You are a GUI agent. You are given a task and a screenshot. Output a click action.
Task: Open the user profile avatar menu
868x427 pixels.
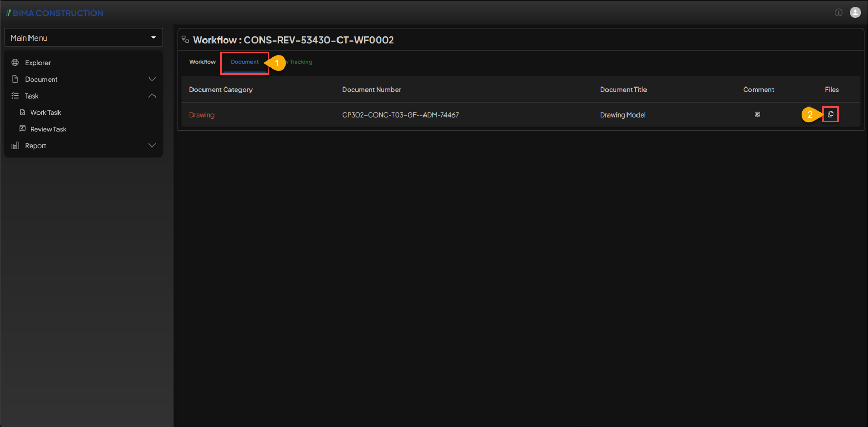pos(855,13)
